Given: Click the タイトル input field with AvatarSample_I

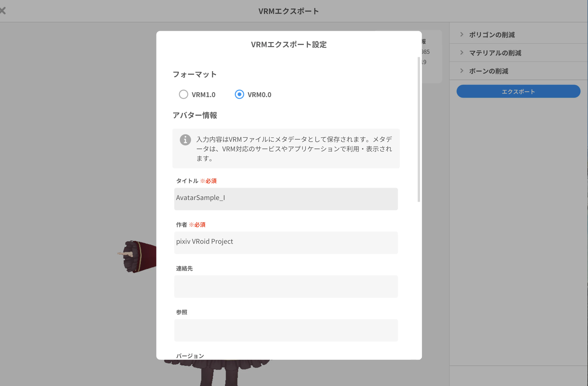Looking at the screenshot, I should (286, 199).
